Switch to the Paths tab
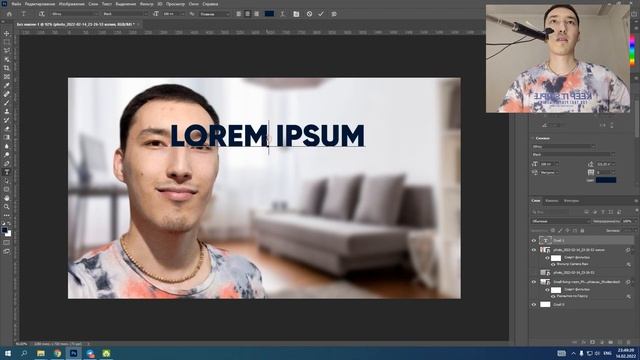The height and width of the screenshot is (360, 640). (x=571, y=201)
